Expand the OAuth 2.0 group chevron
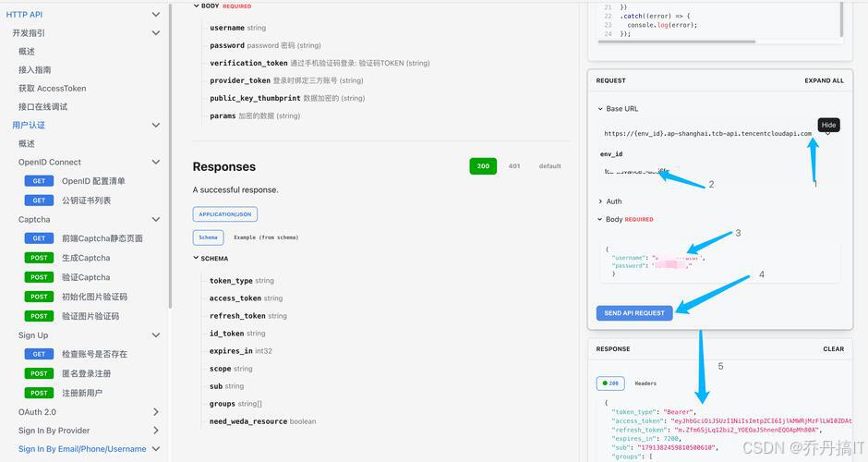The image size is (868, 462). point(156,411)
